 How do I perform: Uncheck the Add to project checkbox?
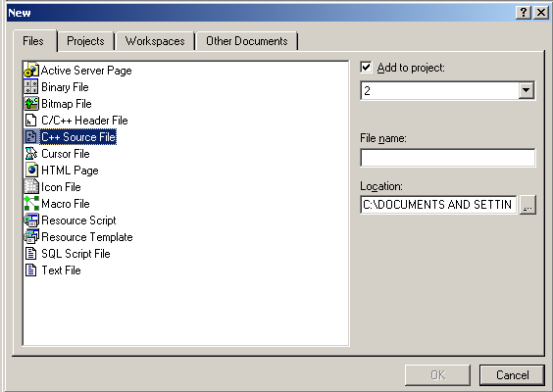click(x=366, y=67)
